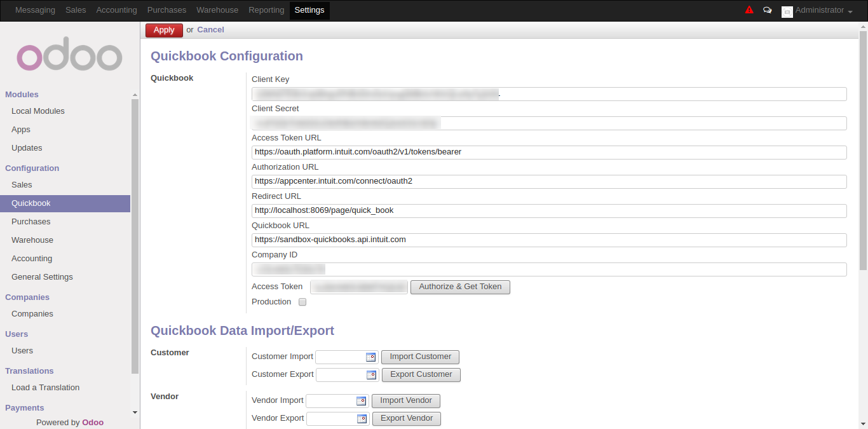Click the Import Vendor button
Viewport: 868px width, 429px height.
click(x=406, y=401)
